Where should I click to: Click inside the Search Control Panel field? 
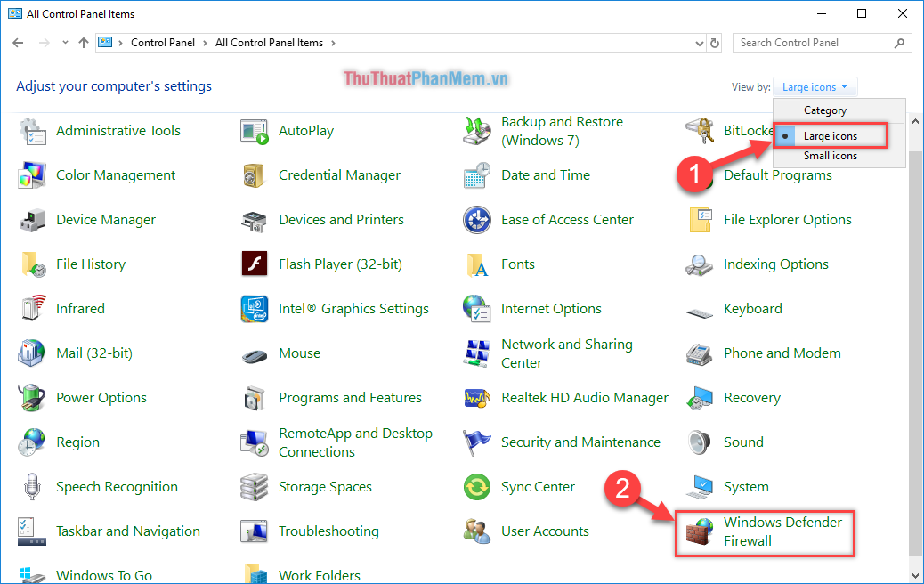(810, 42)
